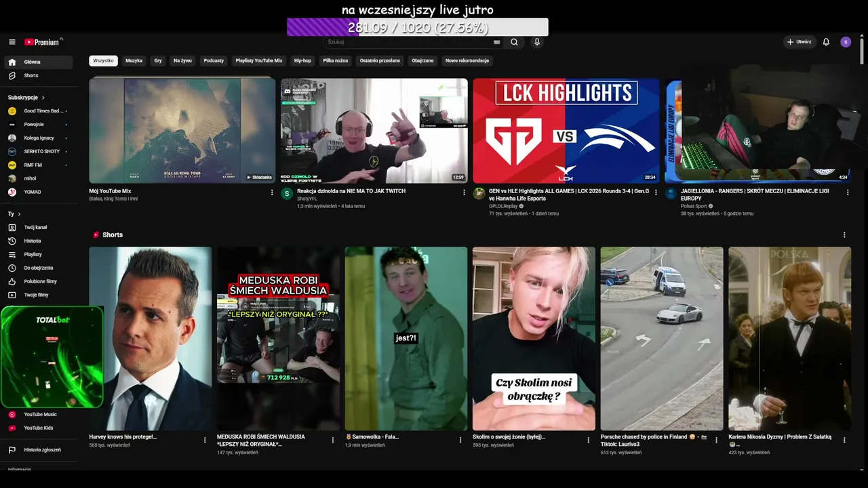Select the Muzyka filter chip
The width and height of the screenshot is (868, 488).
134,60
